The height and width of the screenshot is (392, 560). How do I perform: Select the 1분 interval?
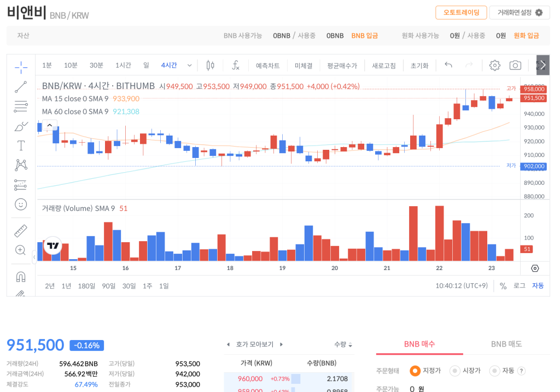[47, 66]
